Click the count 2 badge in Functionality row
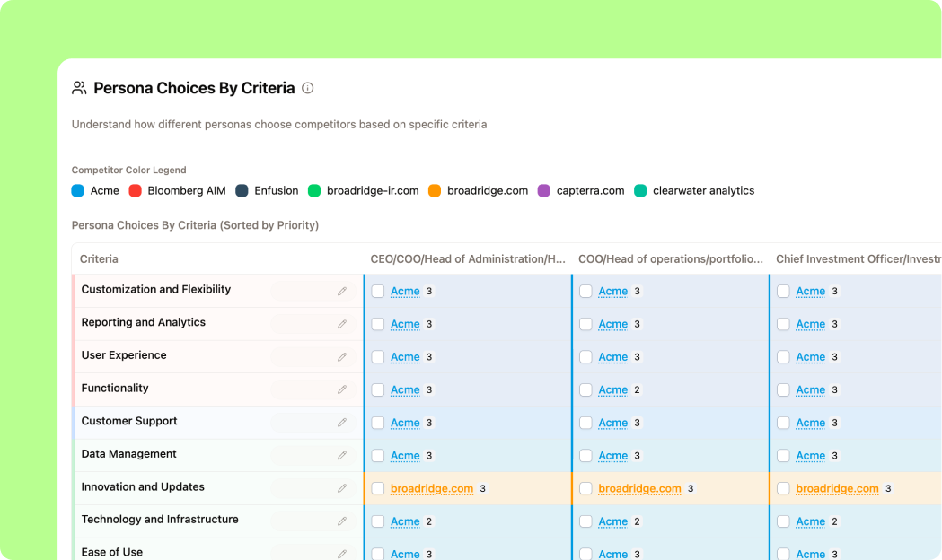Viewport: 942px width, 560px height. tap(637, 390)
